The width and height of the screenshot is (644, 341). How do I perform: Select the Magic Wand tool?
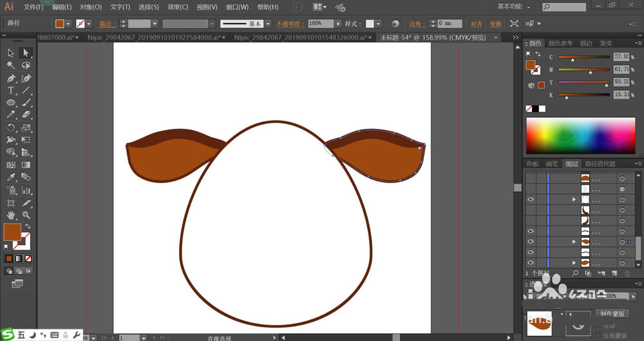[x=11, y=65]
